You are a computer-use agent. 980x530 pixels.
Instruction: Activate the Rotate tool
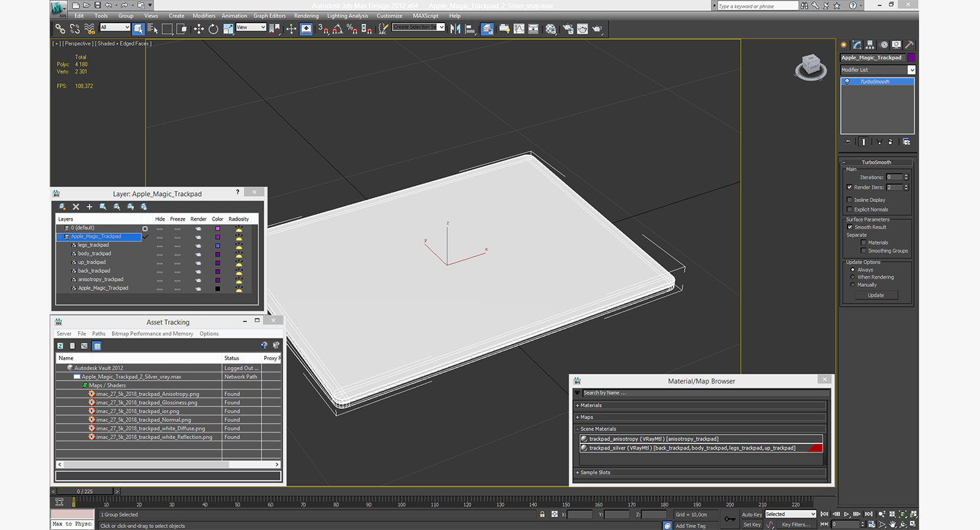[213, 29]
